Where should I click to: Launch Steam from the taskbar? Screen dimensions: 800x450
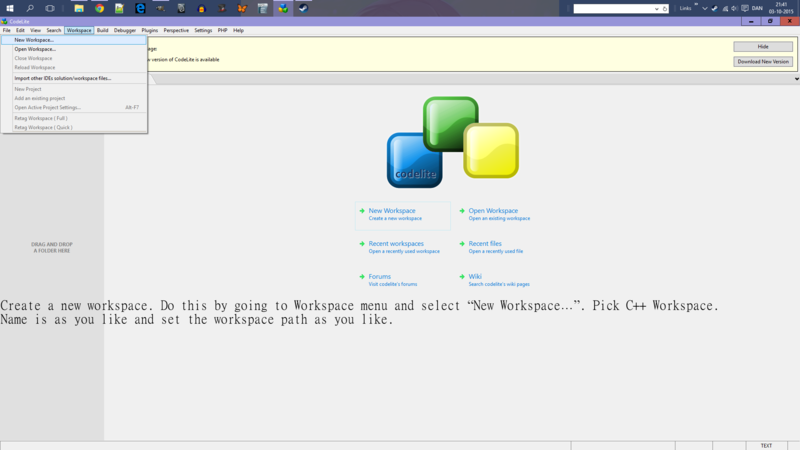click(303, 8)
